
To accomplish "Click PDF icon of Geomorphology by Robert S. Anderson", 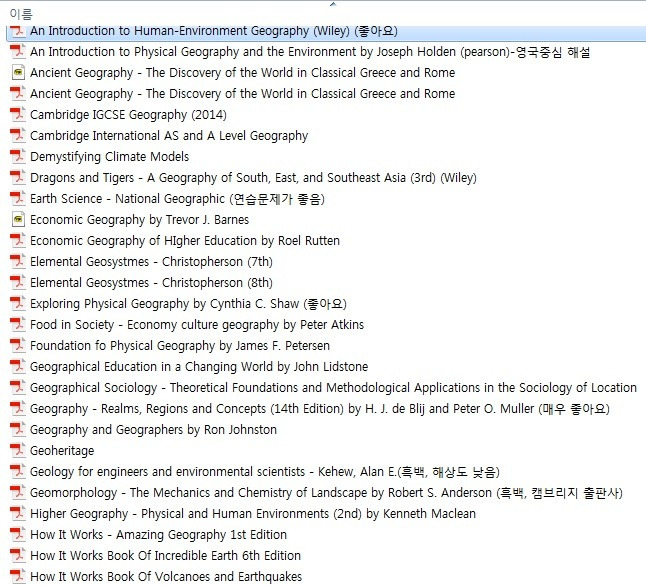I will (x=18, y=493).
